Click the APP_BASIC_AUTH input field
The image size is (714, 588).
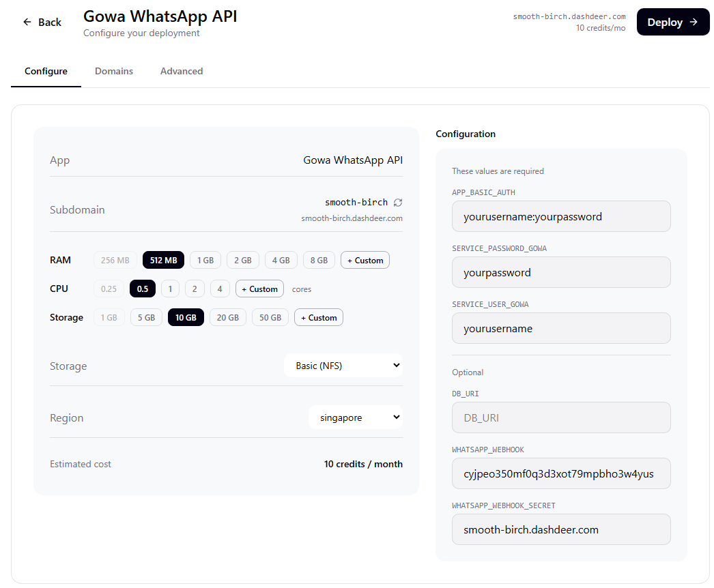561,217
